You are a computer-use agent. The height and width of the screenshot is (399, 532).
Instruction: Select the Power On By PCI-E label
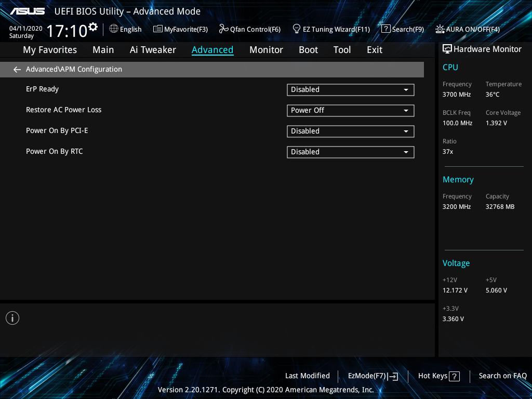click(57, 130)
